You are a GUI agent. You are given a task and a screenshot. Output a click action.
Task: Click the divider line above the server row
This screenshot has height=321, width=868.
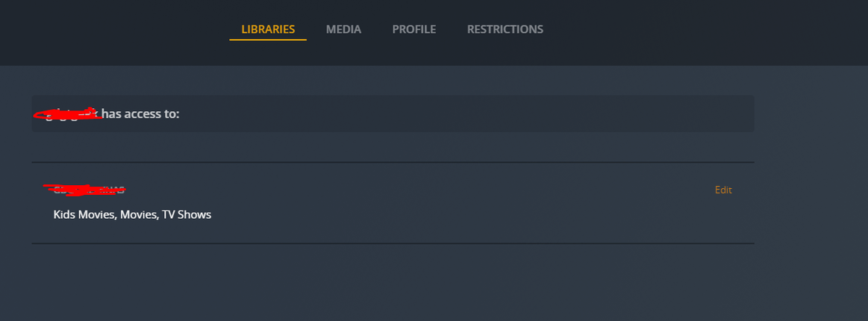[x=393, y=163]
